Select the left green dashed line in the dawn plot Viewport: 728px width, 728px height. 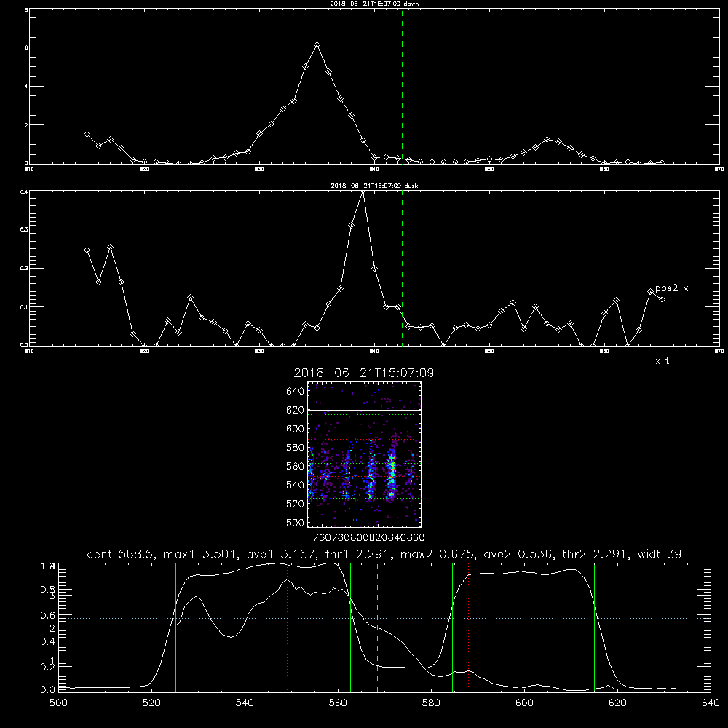pos(232,86)
